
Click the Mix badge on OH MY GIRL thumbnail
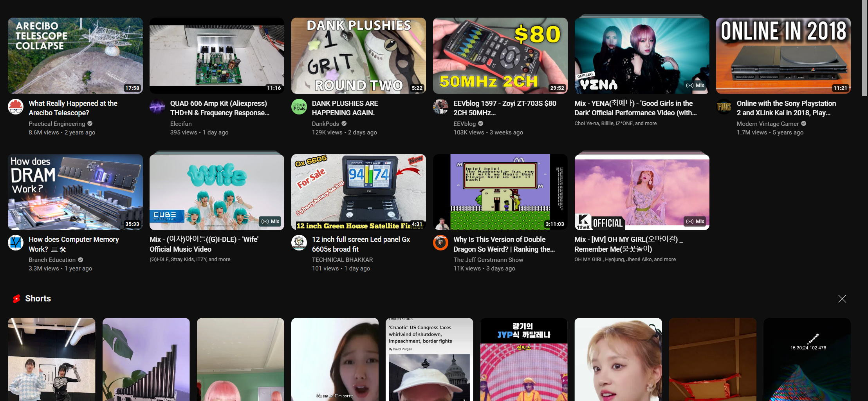[x=695, y=221]
